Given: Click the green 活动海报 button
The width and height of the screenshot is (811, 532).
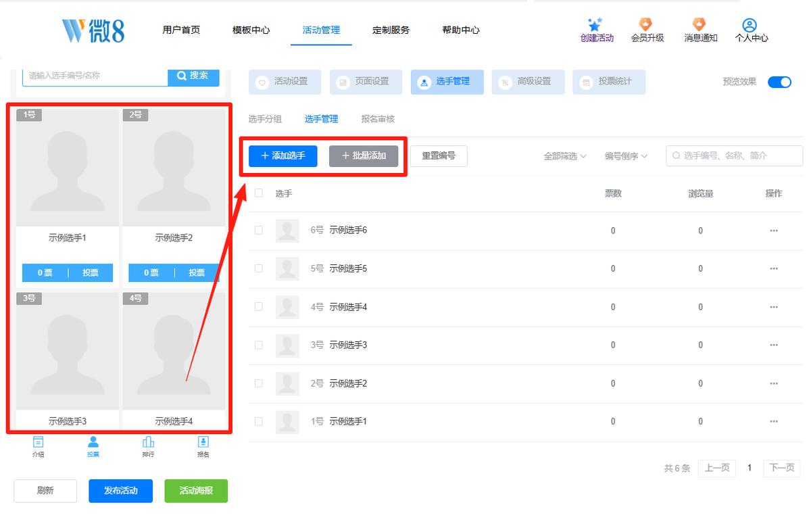Looking at the screenshot, I should click(x=196, y=491).
